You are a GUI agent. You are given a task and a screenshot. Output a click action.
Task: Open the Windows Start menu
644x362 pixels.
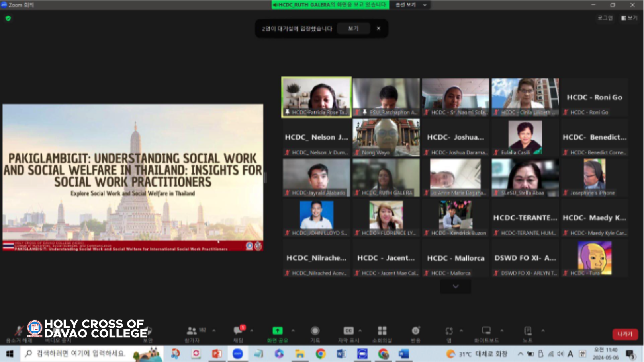coord(10,354)
